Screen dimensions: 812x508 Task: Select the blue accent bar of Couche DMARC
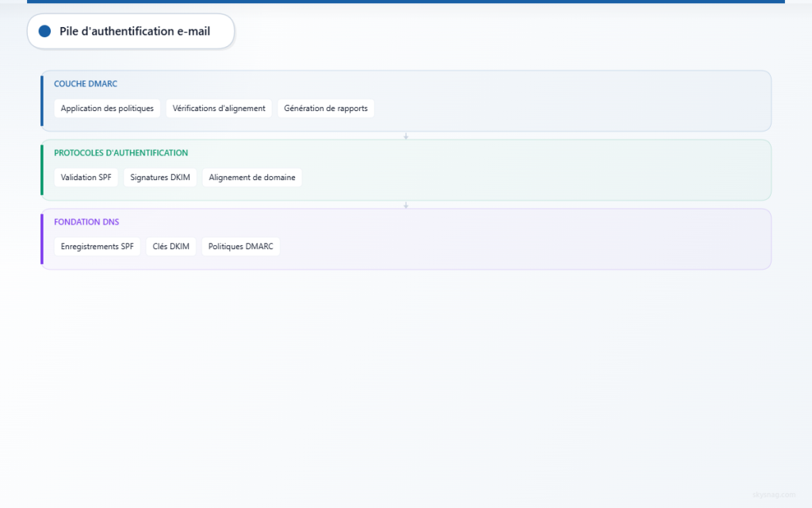point(42,101)
